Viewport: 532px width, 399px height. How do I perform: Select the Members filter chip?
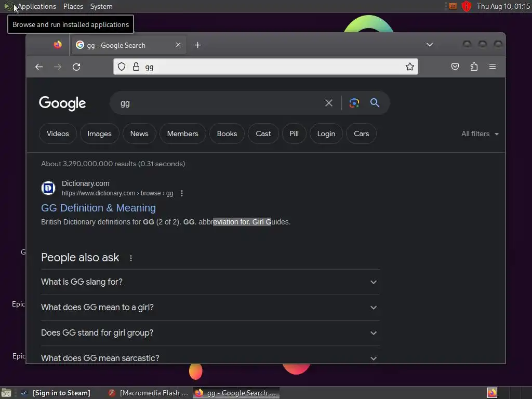coord(182,134)
